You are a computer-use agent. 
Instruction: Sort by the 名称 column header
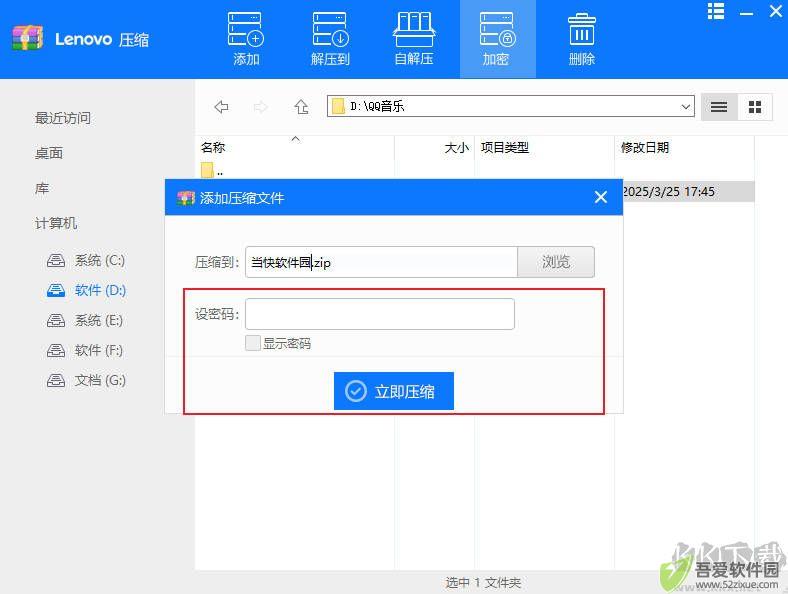[x=213, y=148]
